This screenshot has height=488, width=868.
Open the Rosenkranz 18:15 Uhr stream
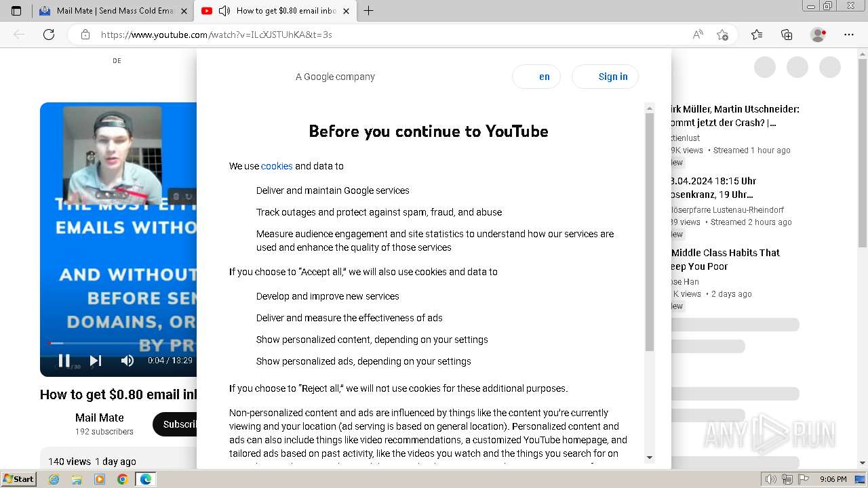[713, 188]
